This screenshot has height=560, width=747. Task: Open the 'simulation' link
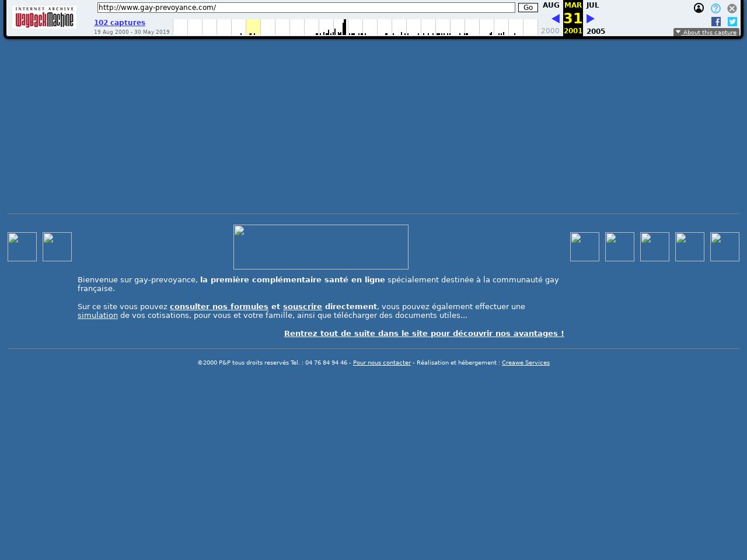pyautogui.click(x=97, y=315)
